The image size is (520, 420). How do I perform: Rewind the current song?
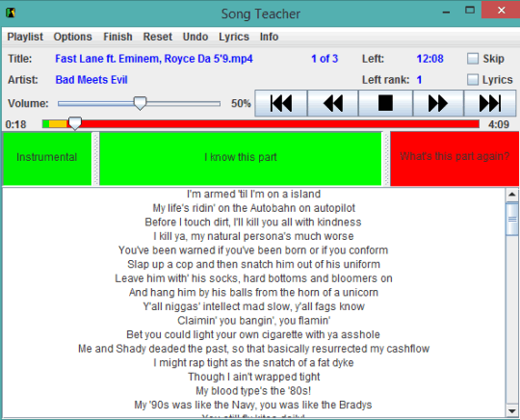[333, 103]
